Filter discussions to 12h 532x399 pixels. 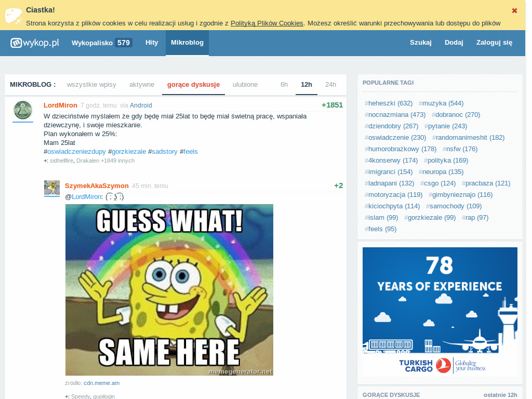click(307, 85)
